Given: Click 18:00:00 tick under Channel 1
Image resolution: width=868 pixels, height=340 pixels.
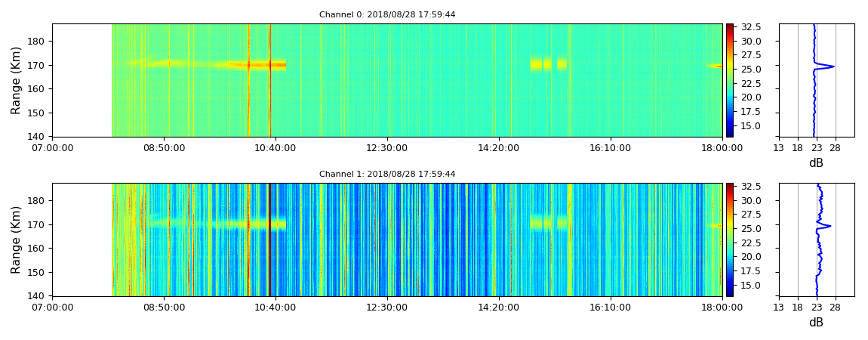Looking at the screenshot, I should (722, 308).
